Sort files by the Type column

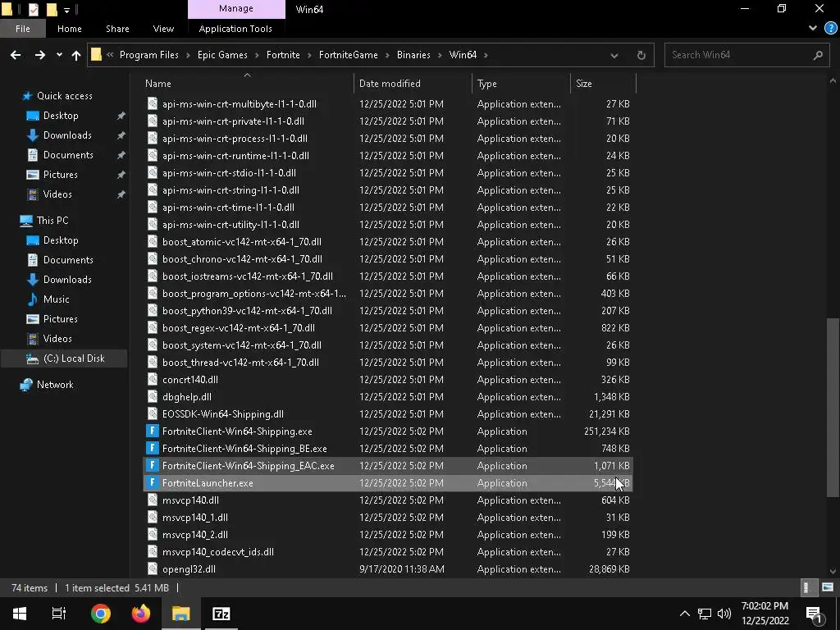[487, 83]
